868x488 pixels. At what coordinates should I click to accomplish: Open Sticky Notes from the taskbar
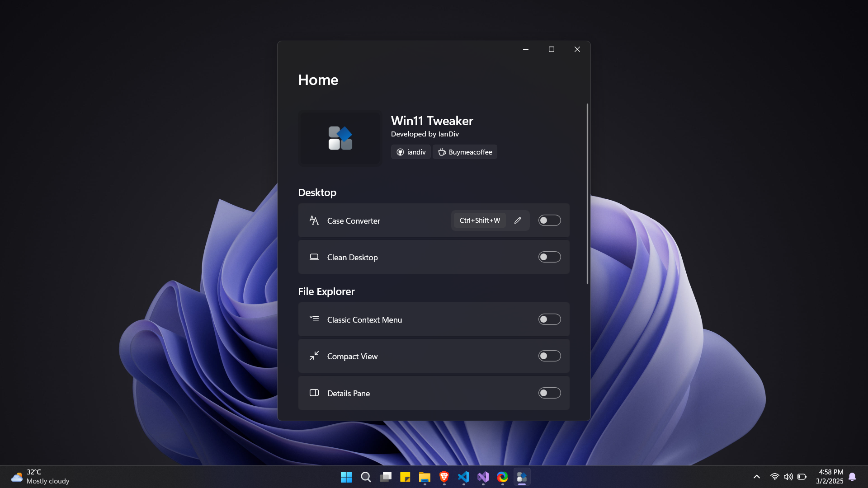coord(405,477)
